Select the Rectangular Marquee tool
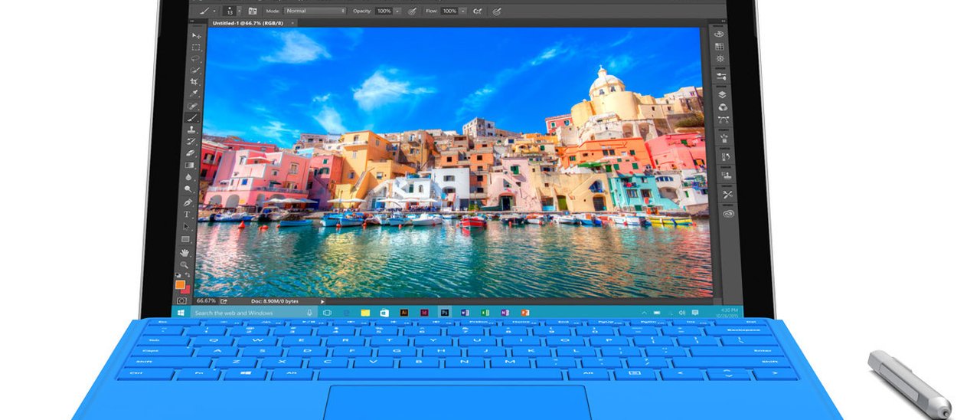Screen dimensions: 980x420 (x=196, y=48)
